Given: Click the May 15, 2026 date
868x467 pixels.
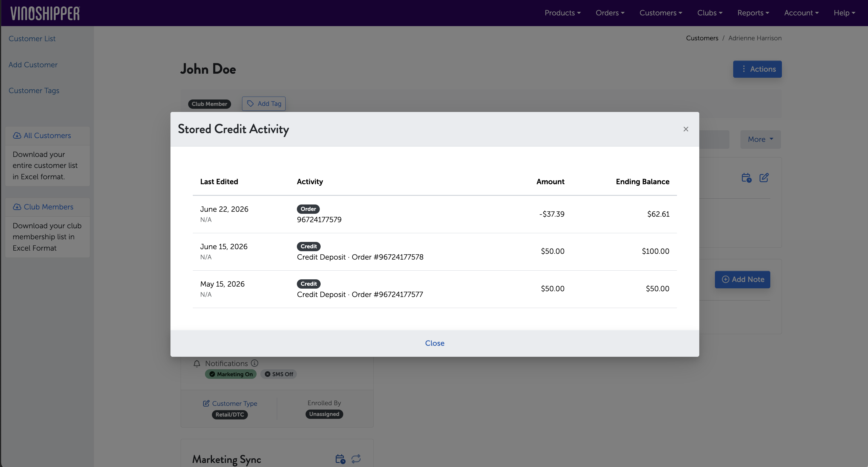Looking at the screenshot, I should tap(222, 284).
